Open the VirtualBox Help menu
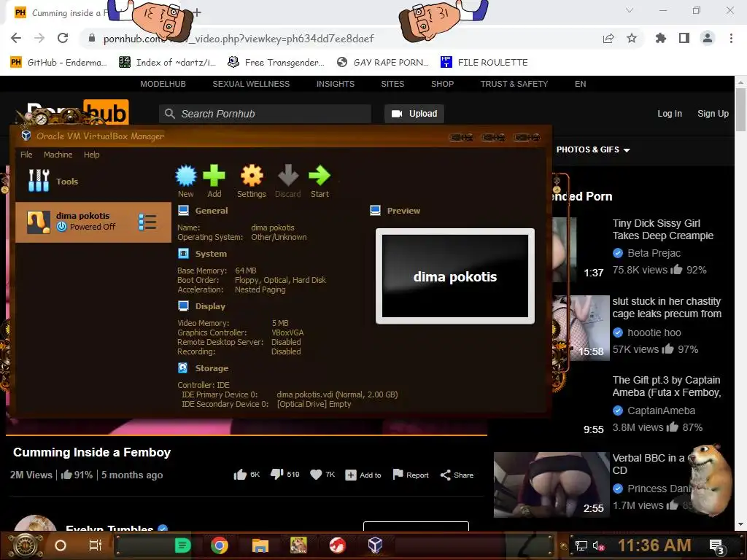747x560 pixels. pyautogui.click(x=91, y=155)
